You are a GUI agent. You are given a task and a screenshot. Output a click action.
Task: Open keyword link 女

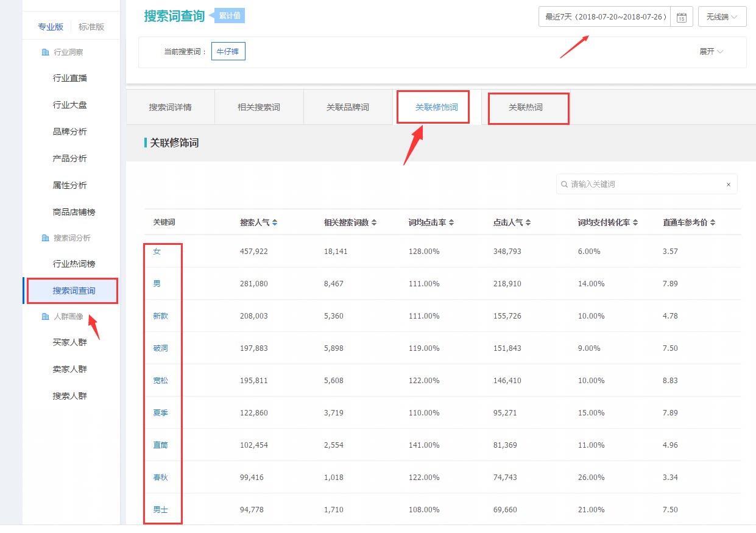pos(157,252)
